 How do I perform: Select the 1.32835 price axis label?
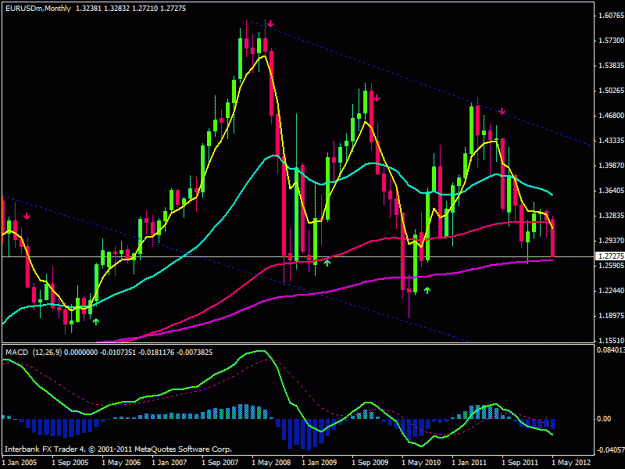(611, 216)
